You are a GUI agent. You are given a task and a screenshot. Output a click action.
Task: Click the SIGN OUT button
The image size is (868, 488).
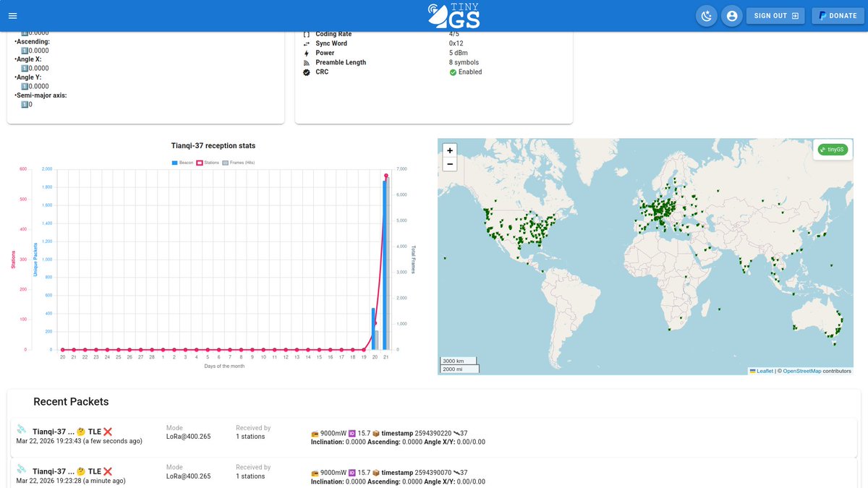[775, 15]
